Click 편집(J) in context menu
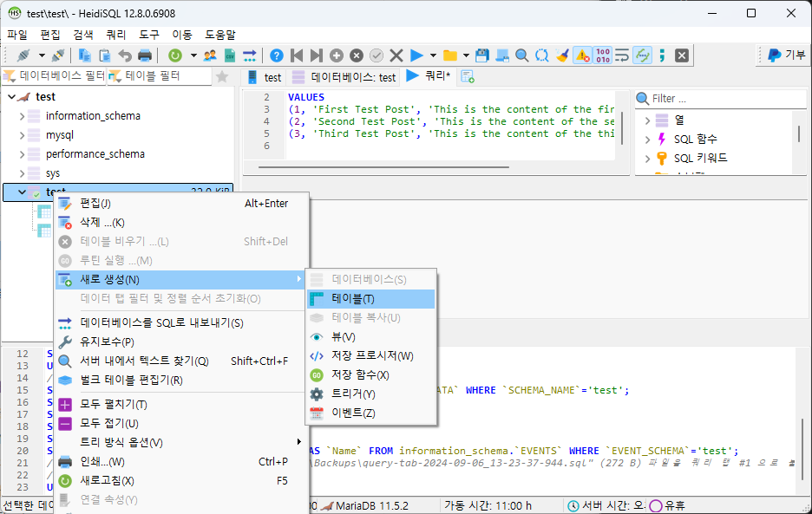 (181, 204)
